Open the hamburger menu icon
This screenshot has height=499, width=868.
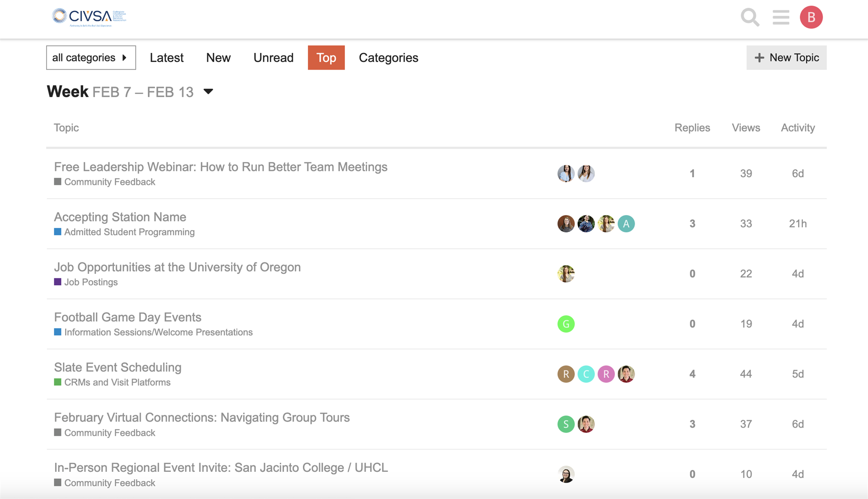tap(781, 18)
